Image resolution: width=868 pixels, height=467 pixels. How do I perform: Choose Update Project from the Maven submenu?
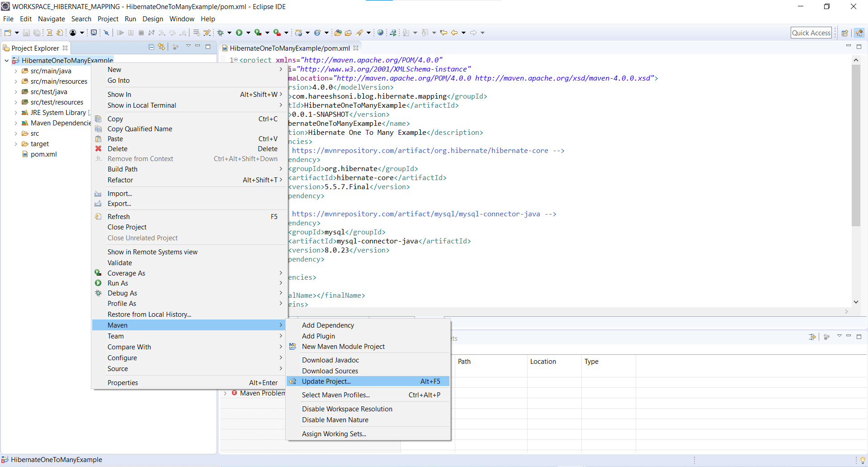coord(326,381)
